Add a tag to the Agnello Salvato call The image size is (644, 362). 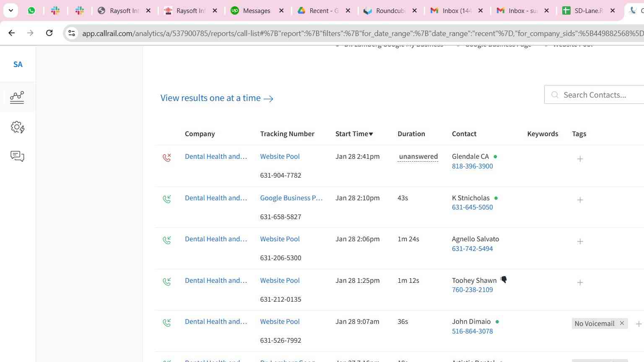click(x=580, y=241)
